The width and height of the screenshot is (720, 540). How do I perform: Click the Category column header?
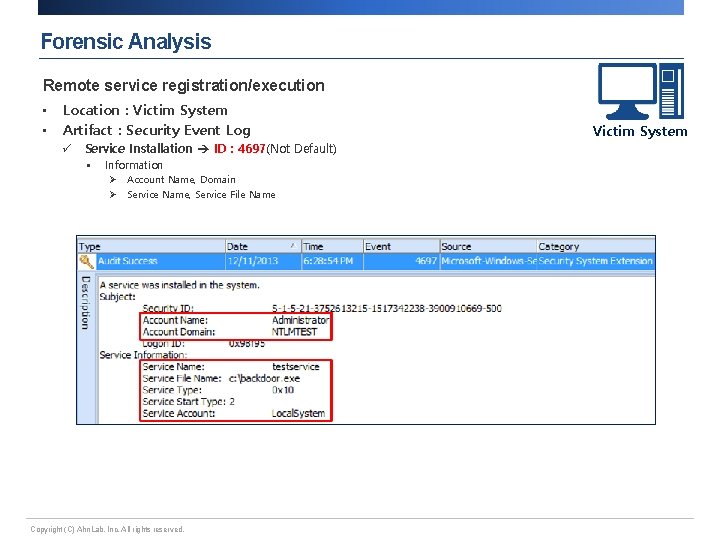pos(596,246)
